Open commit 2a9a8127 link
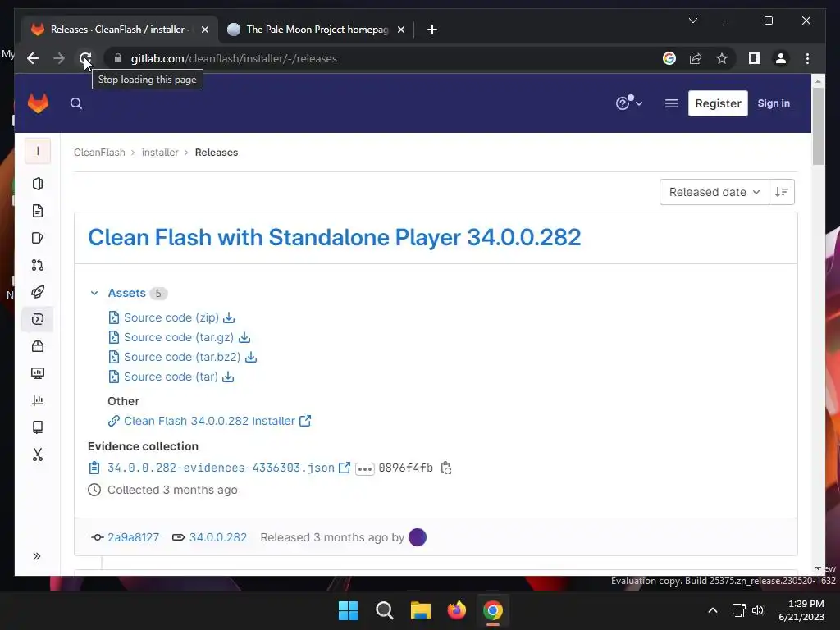840x630 pixels. (x=134, y=537)
